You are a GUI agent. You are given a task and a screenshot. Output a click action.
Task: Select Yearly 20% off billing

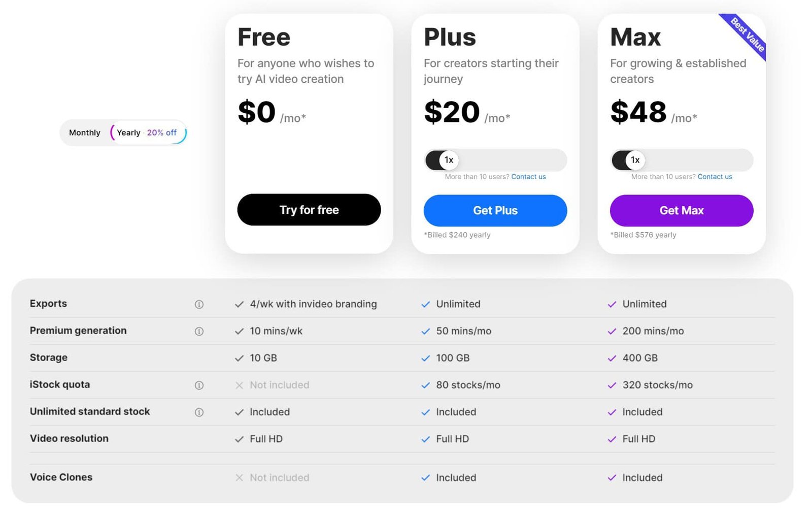tap(148, 133)
